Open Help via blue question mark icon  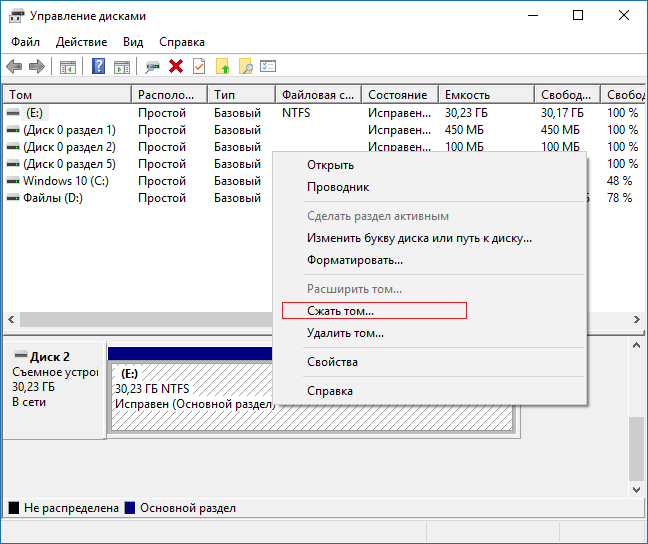point(98,66)
